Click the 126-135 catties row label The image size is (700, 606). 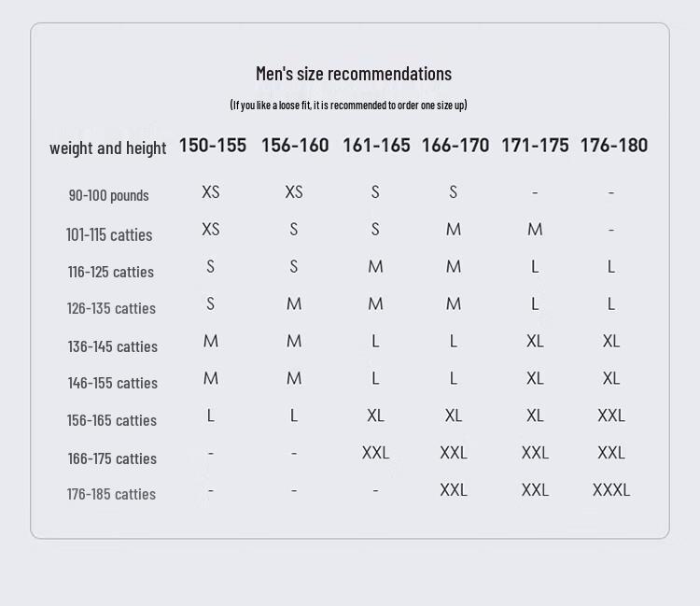(111, 308)
